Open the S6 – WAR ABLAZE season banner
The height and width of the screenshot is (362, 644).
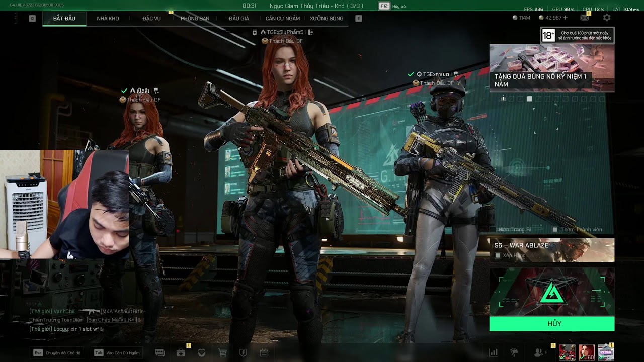tap(552, 250)
